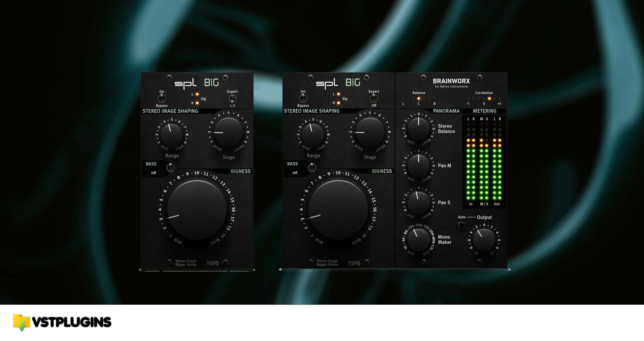Click top-left screw of left plugin
This screenshot has height=341, width=644.
[169, 78]
